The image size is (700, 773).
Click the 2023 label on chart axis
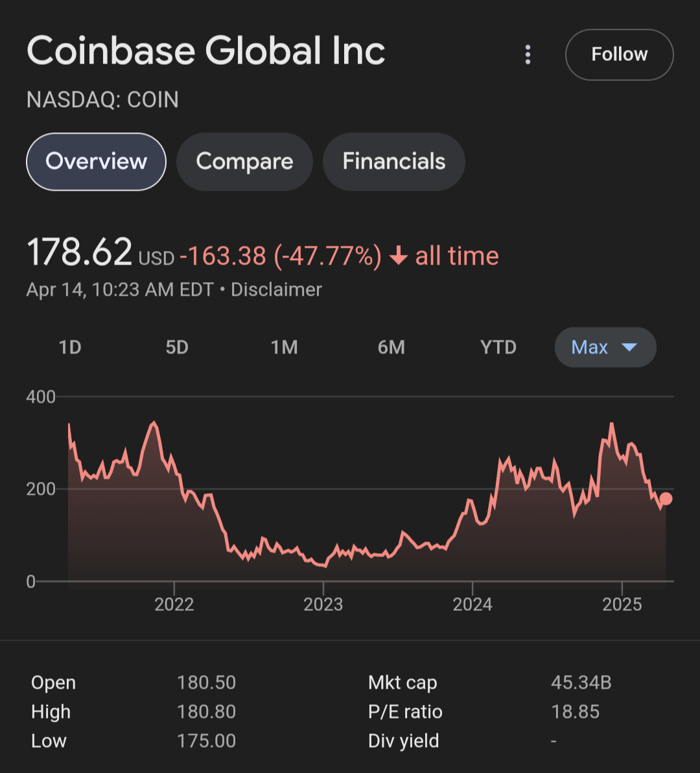pyautogui.click(x=323, y=604)
